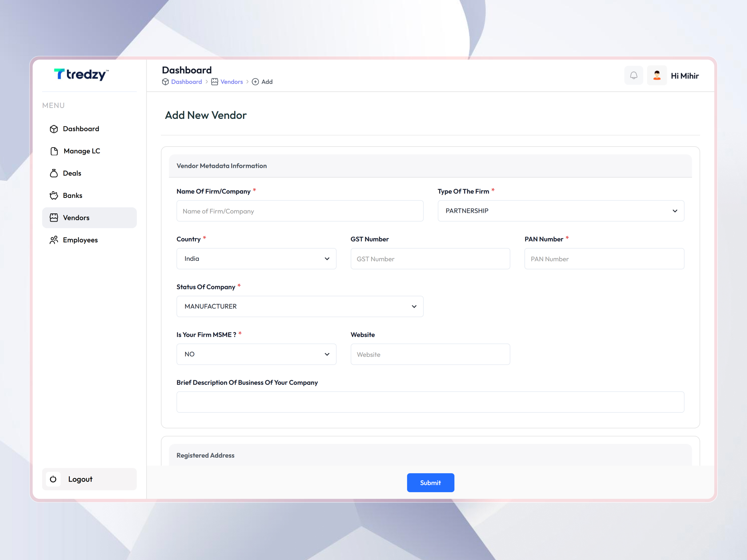Open the Status Of Company dropdown
This screenshot has height=560, width=747.
[x=300, y=306]
